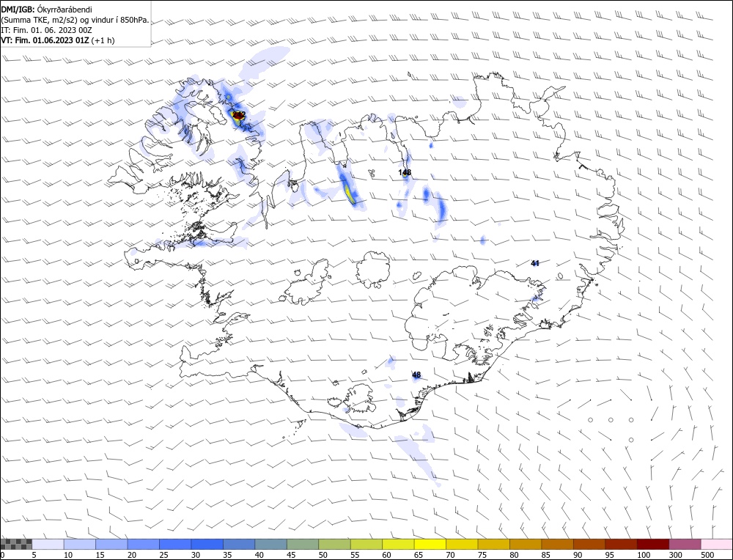The height and width of the screenshot is (560, 733).
Task: Select the maroon swatch between 100 and 300
Action: (652, 544)
